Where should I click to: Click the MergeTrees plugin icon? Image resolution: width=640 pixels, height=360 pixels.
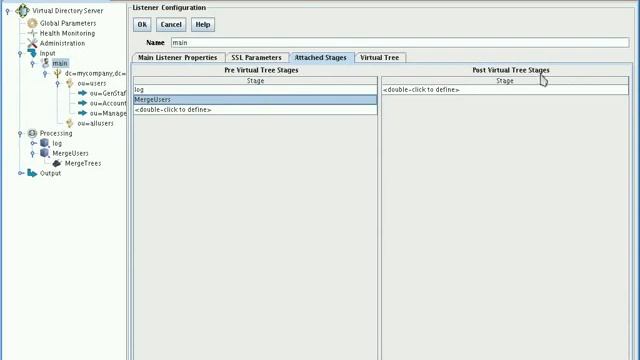pyautogui.click(x=57, y=163)
